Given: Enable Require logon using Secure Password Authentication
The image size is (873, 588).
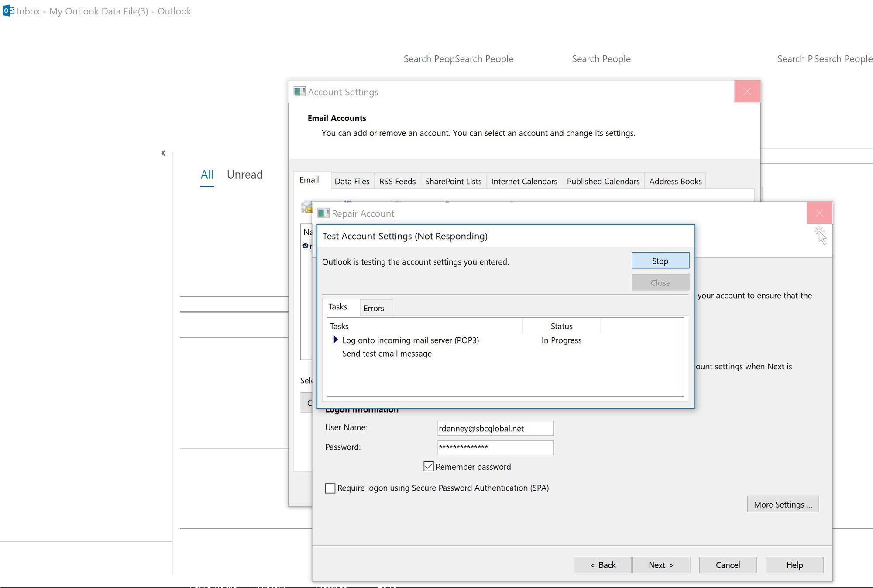Looking at the screenshot, I should coord(330,488).
